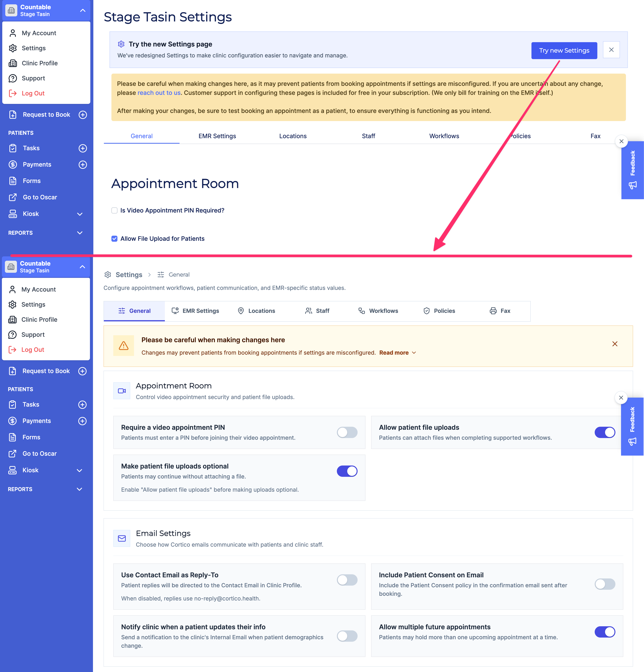This screenshot has height=672, width=644.
Task: Uncheck Allow File Upload for Patients checkbox
Action: (114, 239)
